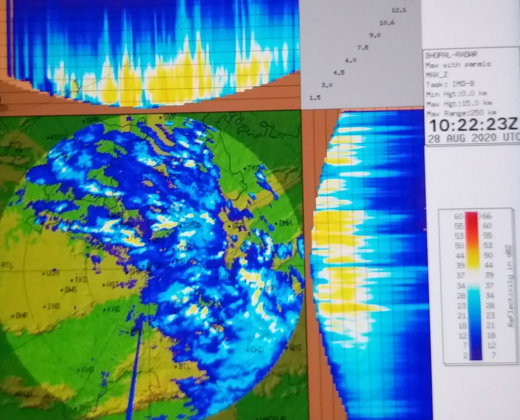Viewport: 520px width, 420px height.
Task: Click the 3.0 height scale label
Action: (327, 85)
